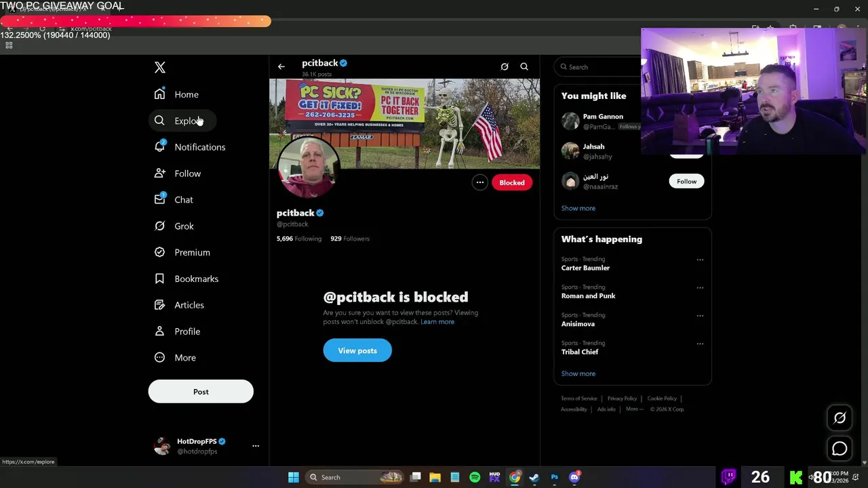This screenshot has width=868, height=488.
Task: Open the three-dot menu beside Blocked
Action: click(x=479, y=182)
